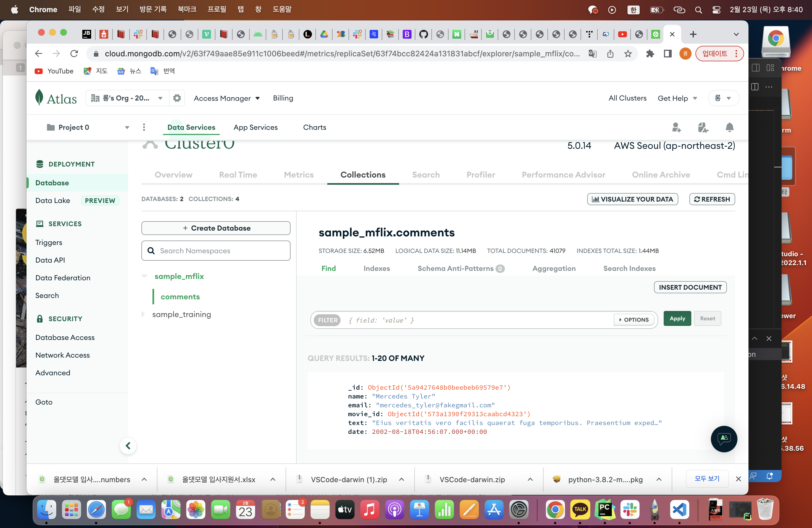Click the INSERT DOCUMENT button
The image size is (812, 528).
[690, 287]
